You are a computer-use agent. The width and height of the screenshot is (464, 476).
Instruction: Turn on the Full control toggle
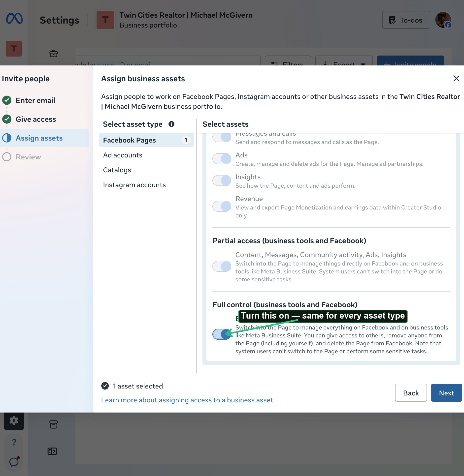pos(222,334)
